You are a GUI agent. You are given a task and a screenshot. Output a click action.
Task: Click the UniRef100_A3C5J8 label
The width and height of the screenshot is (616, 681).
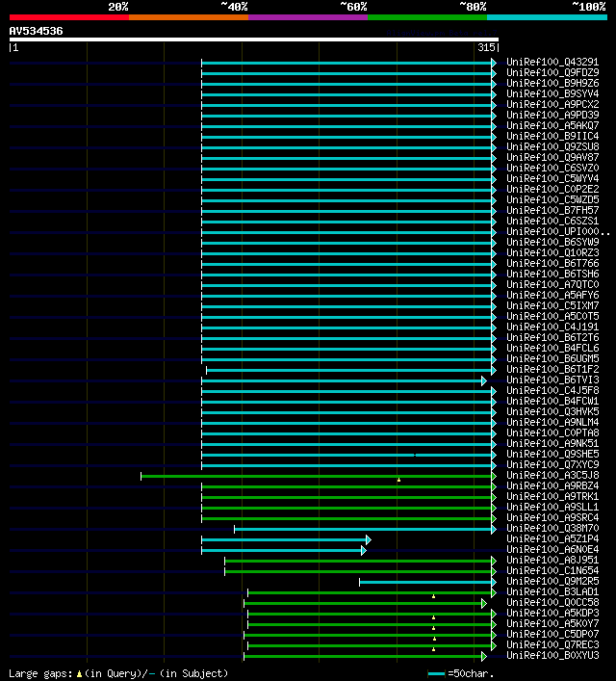click(552, 476)
